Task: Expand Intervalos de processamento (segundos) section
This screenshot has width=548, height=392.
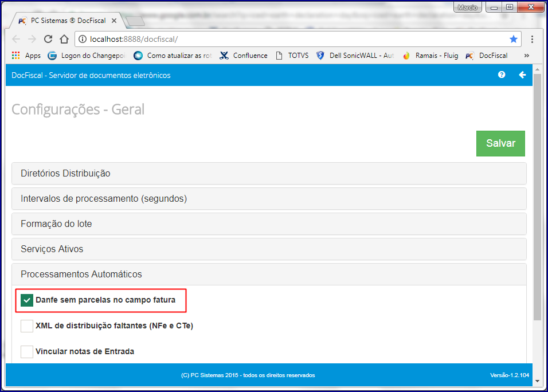Action: point(269,198)
